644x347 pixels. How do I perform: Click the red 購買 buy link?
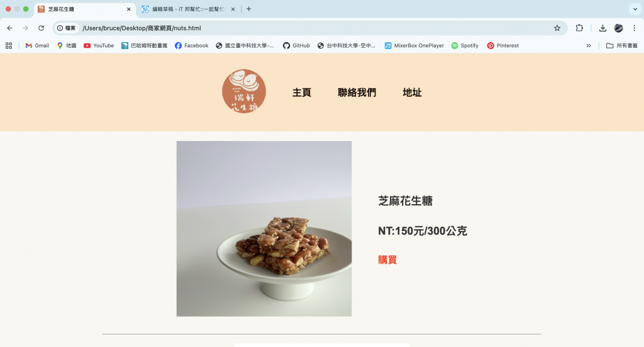click(x=387, y=260)
